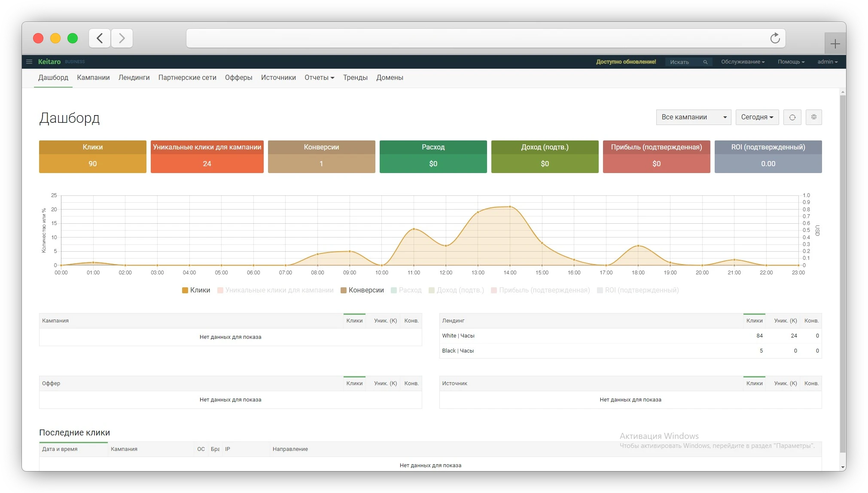Toggle Конверсии series in chart legend

362,290
